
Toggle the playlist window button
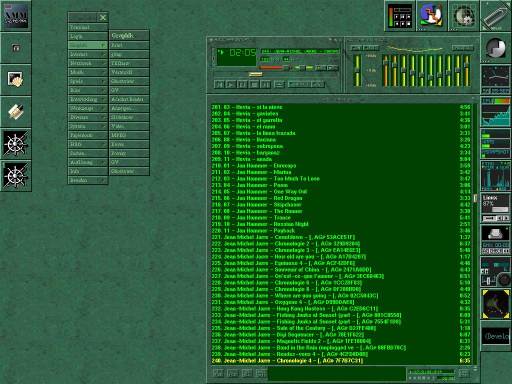point(332,68)
